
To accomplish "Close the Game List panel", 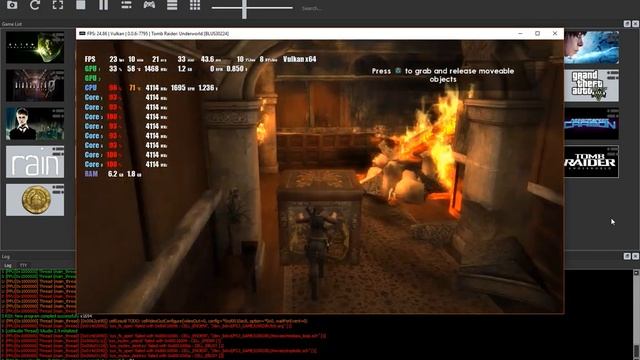I will point(636,24).
